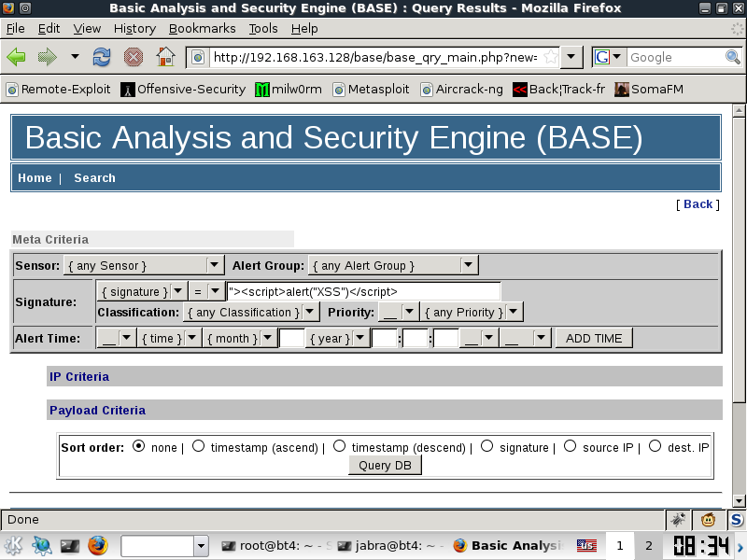Click the page scrollbar down arrow
The width and height of the screenshot is (747, 560).
tap(739, 500)
